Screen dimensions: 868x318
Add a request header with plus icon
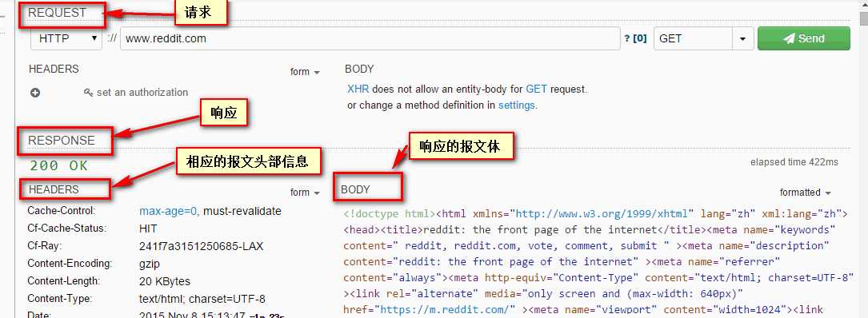pos(35,93)
